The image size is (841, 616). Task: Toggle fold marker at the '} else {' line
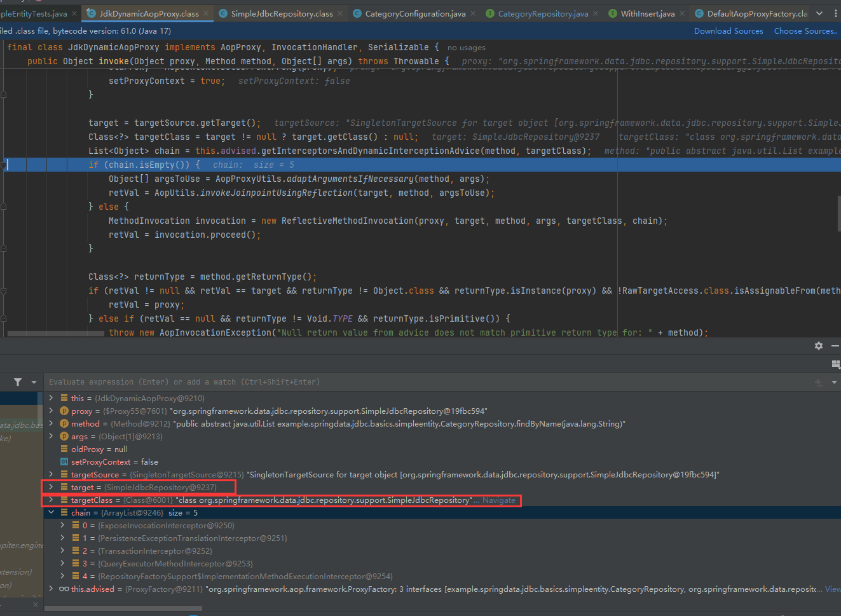(x=4, y=207)
